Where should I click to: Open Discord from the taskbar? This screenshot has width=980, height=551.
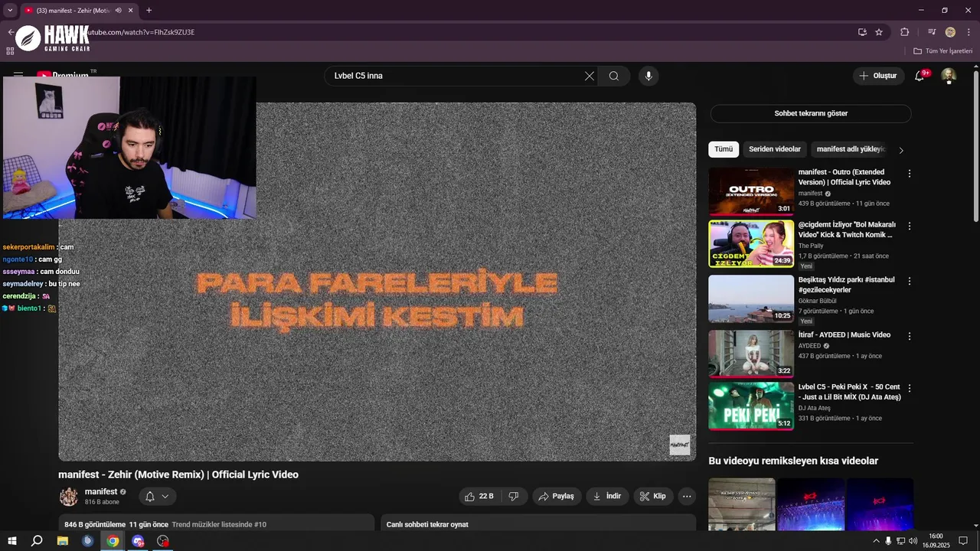138,541
